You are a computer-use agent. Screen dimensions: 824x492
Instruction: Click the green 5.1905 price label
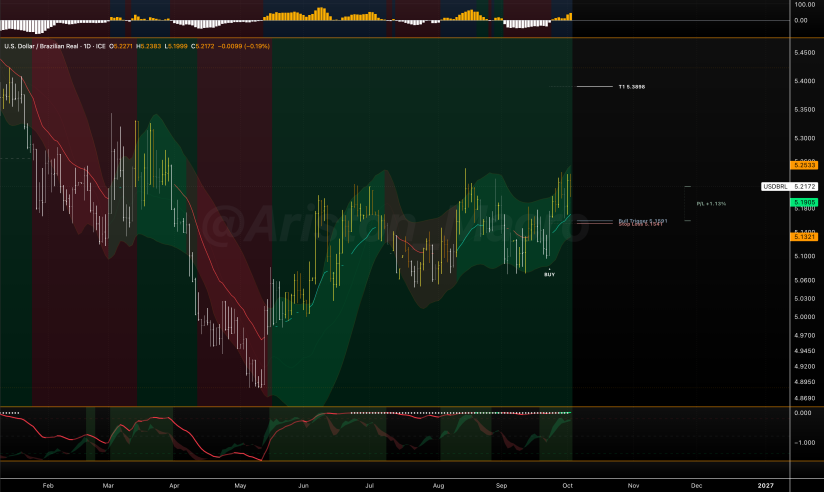(x=804, y=202)
